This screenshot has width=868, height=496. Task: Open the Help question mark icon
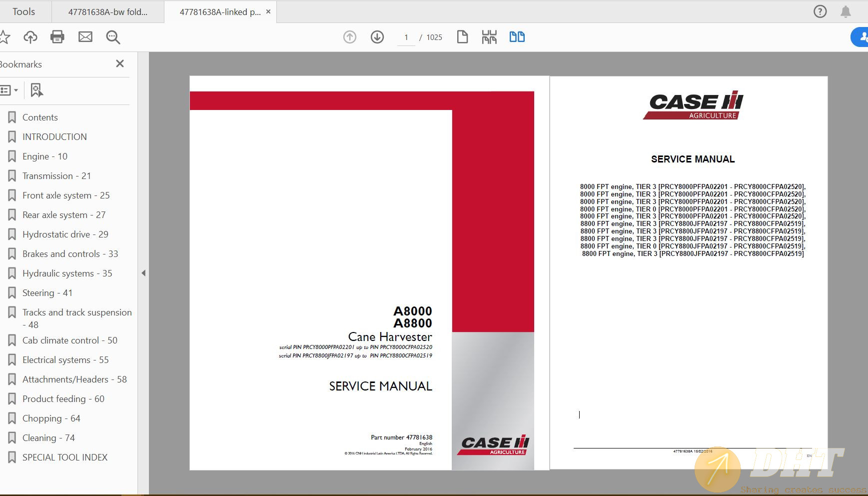pos(820,11)
